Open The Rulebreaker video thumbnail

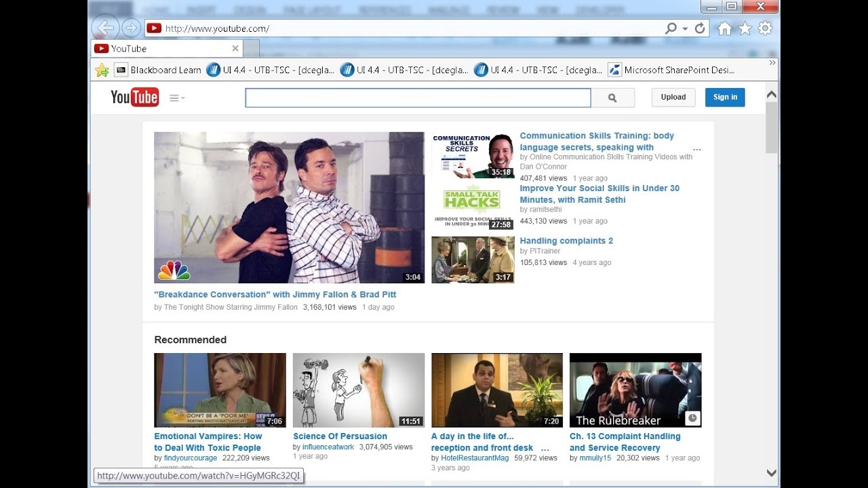pyautogui.click(x=635, y=390)
